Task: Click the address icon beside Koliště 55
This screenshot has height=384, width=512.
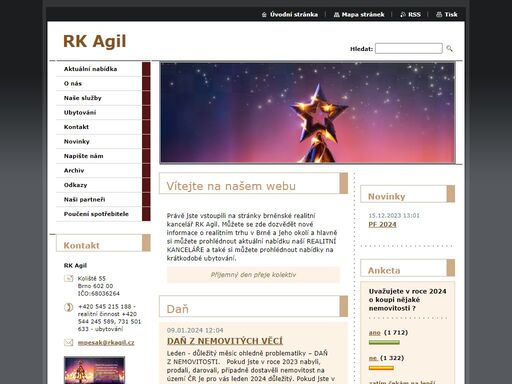Action: (x=69, y=278)
